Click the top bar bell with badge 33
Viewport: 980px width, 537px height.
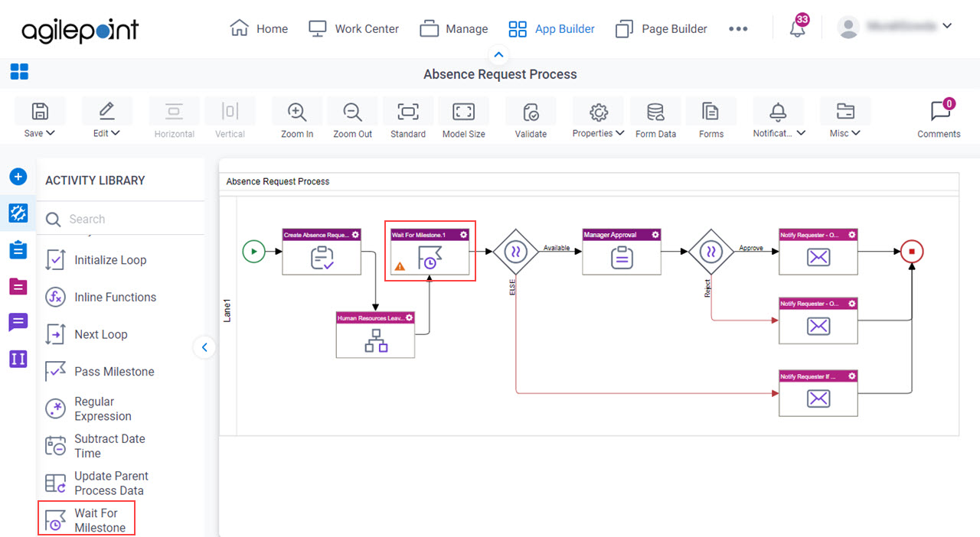coord(798,28)
